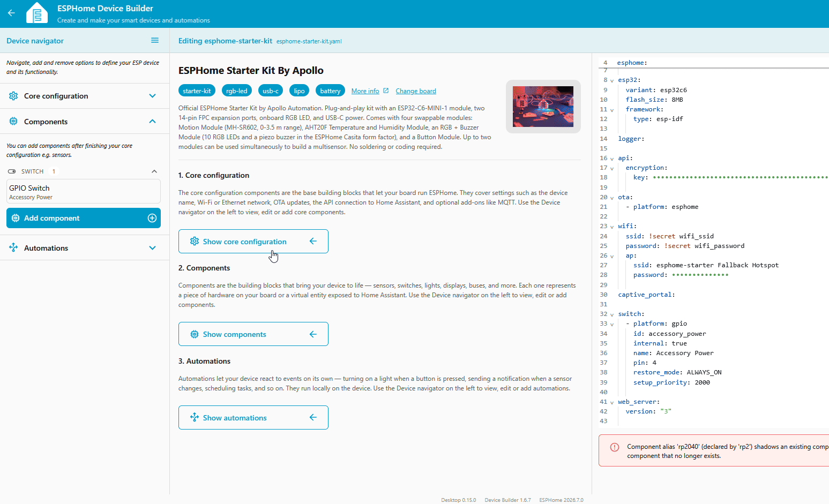Fold the framework block in YAML editor
The height and width of the screenshot is (504, 829).
[612, 110]
